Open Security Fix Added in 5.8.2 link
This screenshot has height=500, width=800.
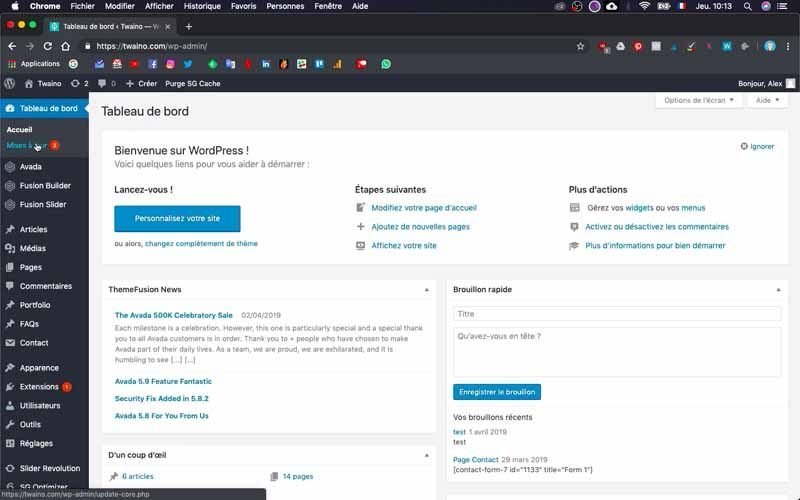(x=161, y=398)
